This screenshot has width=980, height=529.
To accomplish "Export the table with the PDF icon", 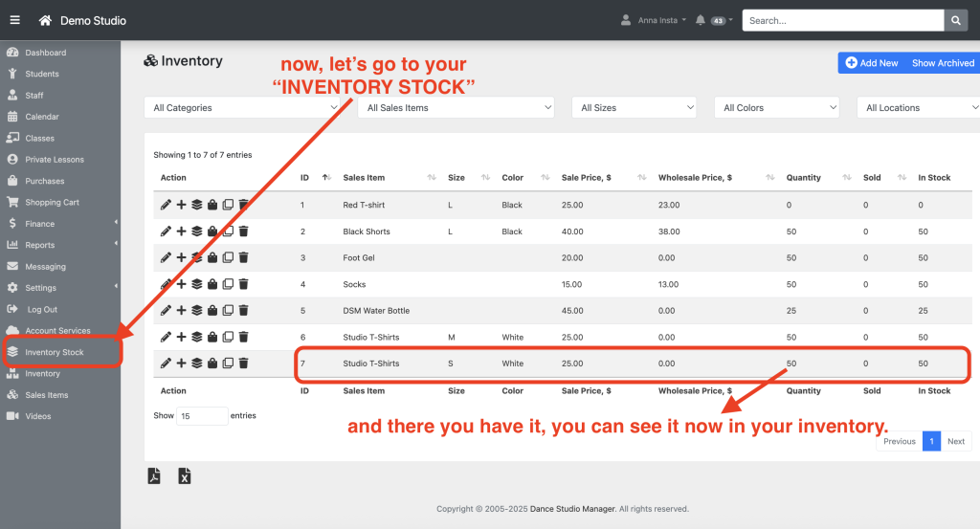I will click(x=154, y=476).
